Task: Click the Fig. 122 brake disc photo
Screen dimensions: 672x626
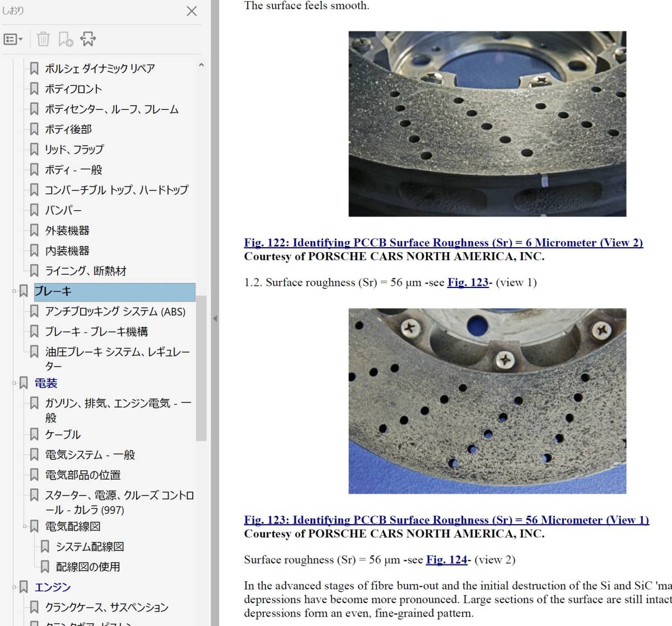Action: tap(487, 124)
